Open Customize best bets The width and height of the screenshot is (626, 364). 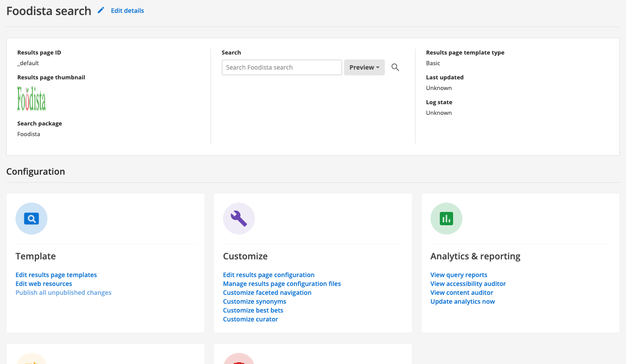tap(253, 310)
